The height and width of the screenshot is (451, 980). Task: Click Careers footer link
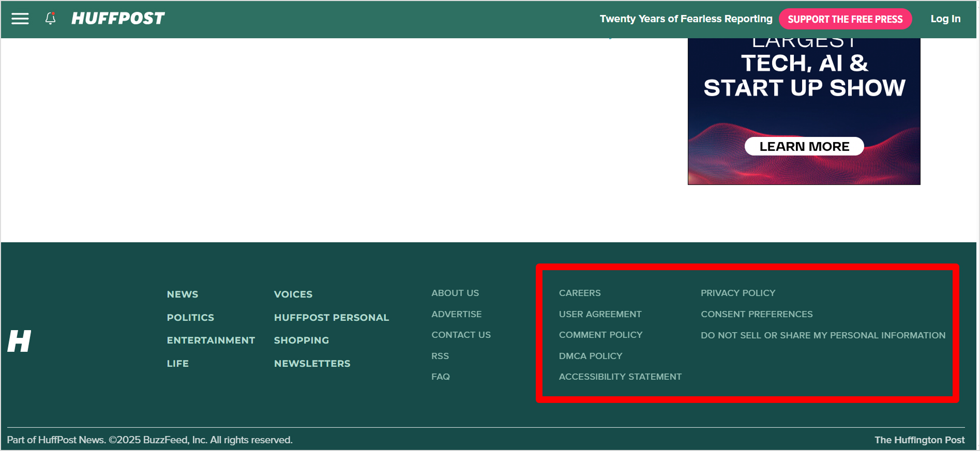point(580,293)
